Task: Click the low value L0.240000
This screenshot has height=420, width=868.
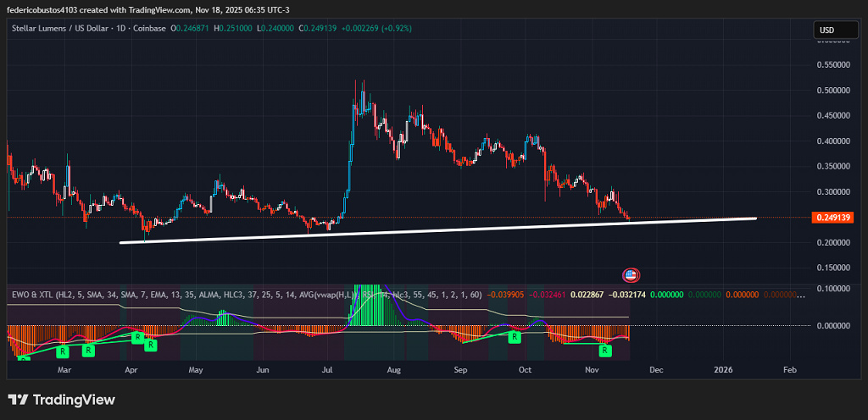Action: 275,28
